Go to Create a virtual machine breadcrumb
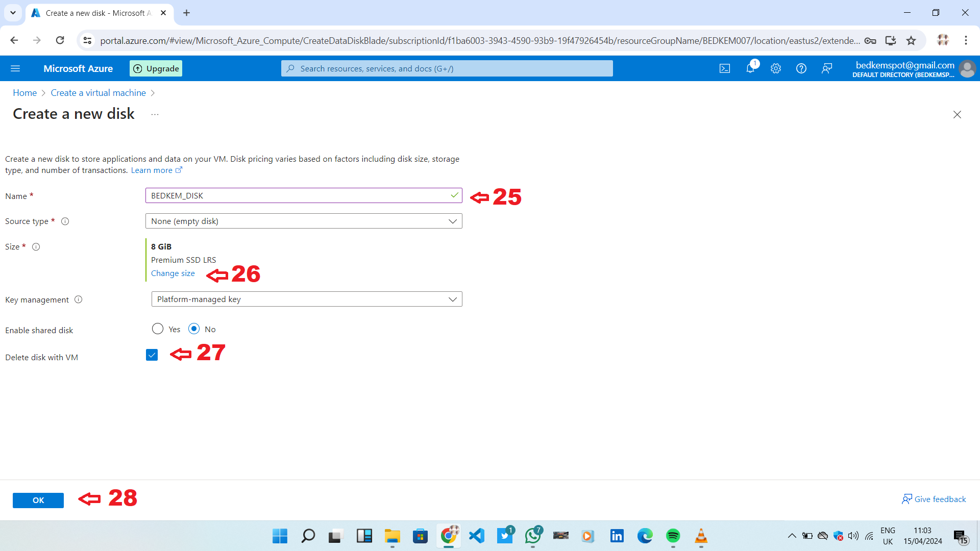This screenshot has width=980, height=551. [98, 93]
